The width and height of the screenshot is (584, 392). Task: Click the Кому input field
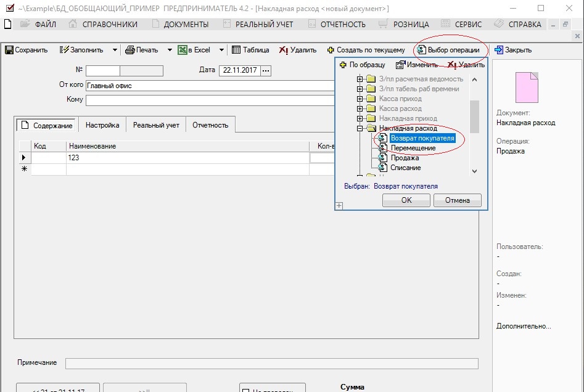click(x=210, y=100)
